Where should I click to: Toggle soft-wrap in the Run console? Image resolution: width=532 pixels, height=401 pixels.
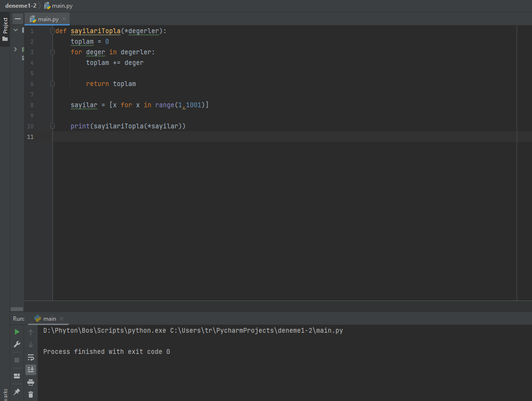pos(31,357)
